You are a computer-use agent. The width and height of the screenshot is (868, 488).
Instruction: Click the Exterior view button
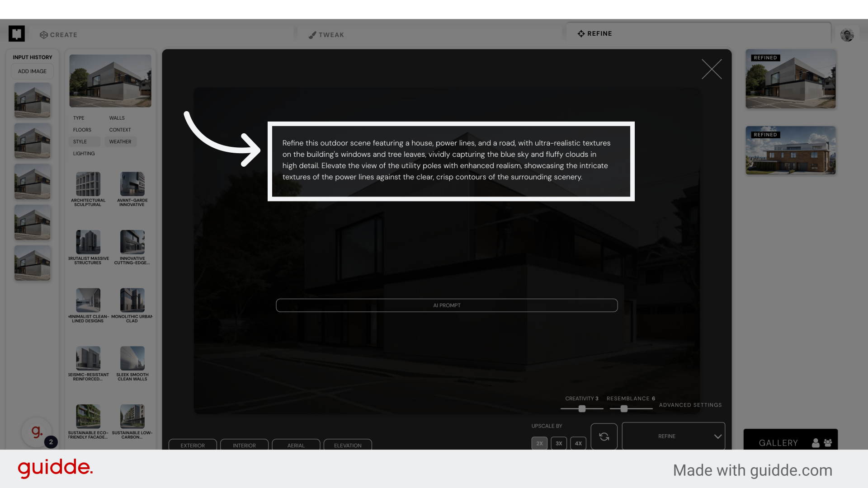pyautogui.click(x=193, y=445)
